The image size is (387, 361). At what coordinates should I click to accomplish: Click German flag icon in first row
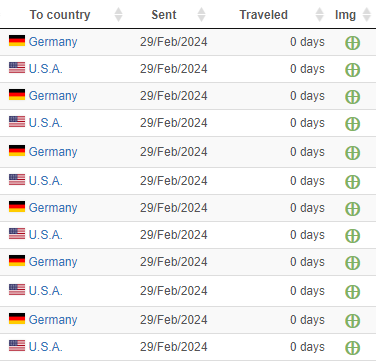point(17,40)
